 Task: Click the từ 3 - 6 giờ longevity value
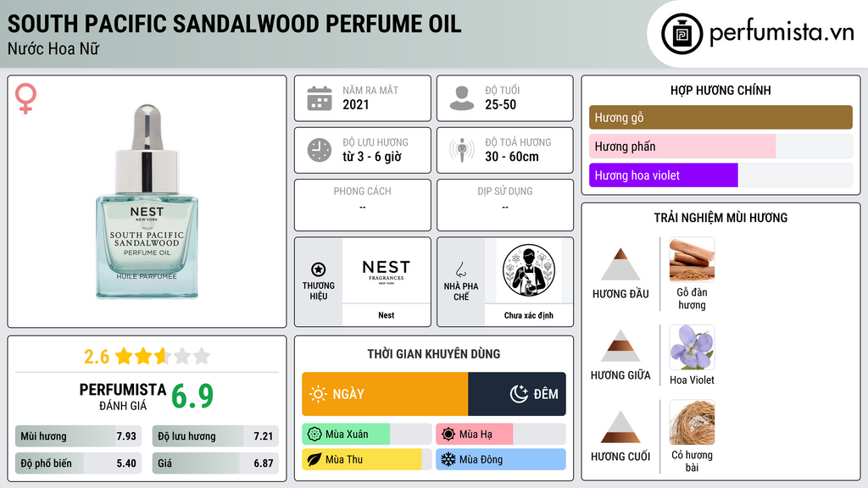tap(371, 157)
